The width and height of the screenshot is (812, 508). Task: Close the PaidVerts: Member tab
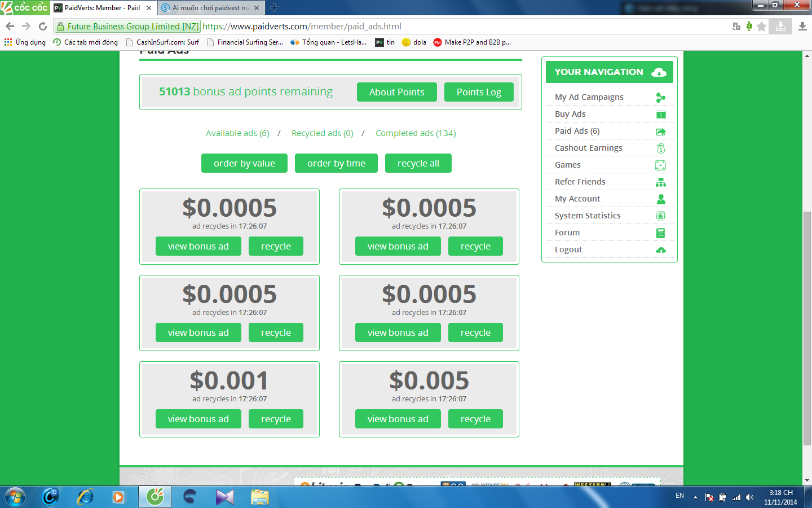[149, 8]
